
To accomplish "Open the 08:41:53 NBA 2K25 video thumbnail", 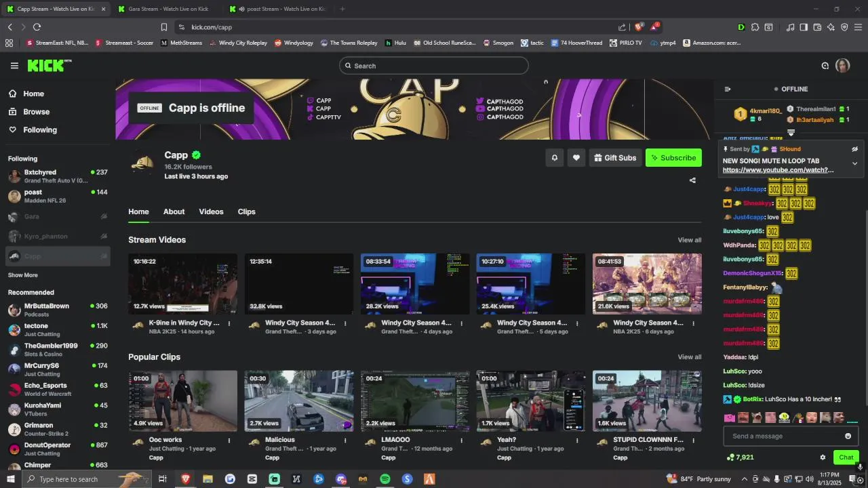I will click(647, 284).
